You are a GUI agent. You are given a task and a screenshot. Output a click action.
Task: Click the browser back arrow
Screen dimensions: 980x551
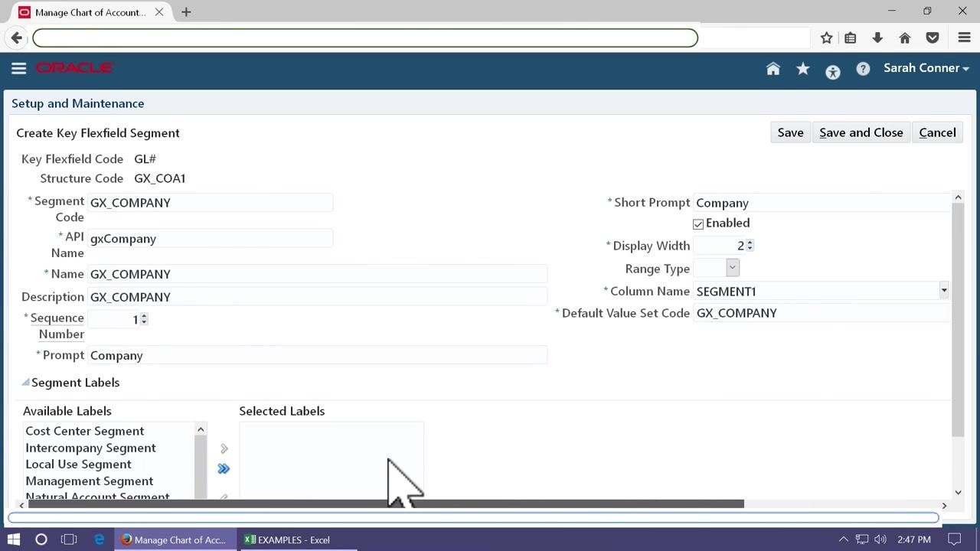17,37
